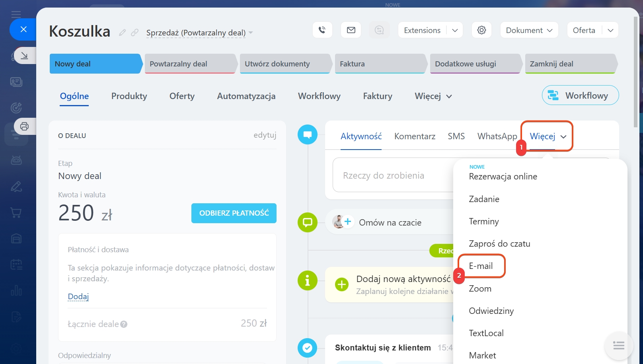Expand Więcej in the timeline tabs
Screen dimensions: 643x364
[548, 136]
